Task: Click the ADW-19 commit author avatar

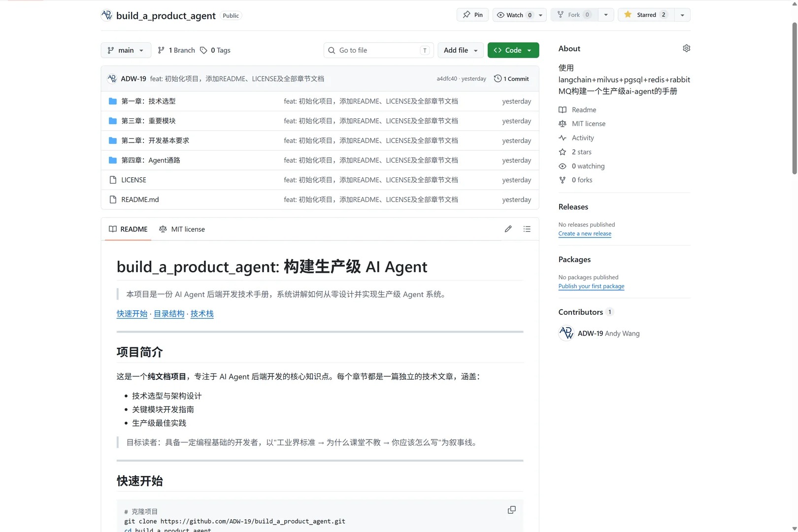Action: pos(112,79)
